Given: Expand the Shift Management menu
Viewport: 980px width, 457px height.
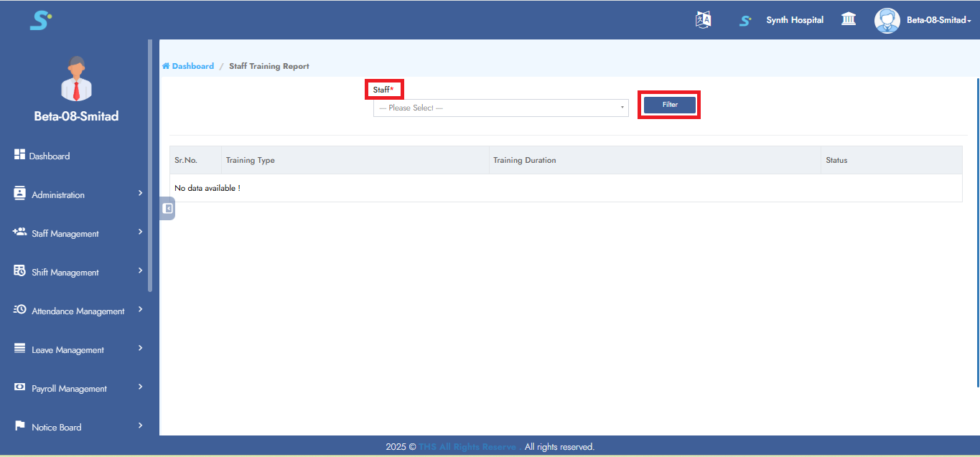Looking at the screenshot, I should click(78, 272).
